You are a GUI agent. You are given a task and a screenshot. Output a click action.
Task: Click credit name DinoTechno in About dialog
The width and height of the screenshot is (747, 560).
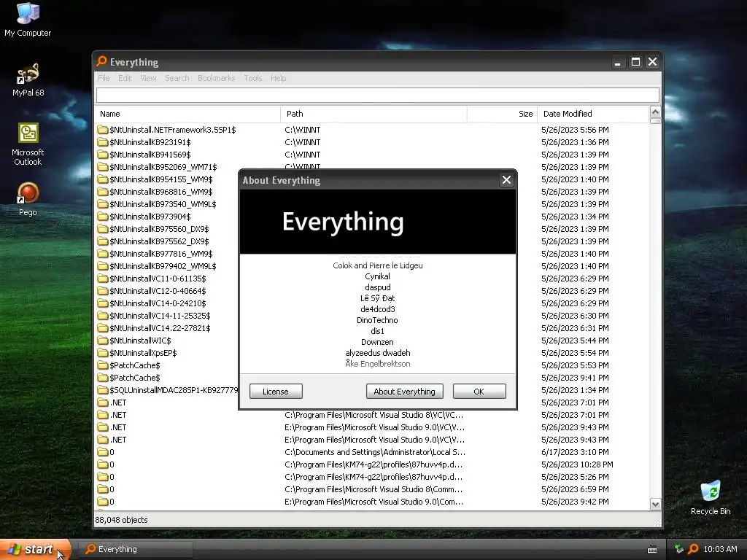click(x=377, y=320)
